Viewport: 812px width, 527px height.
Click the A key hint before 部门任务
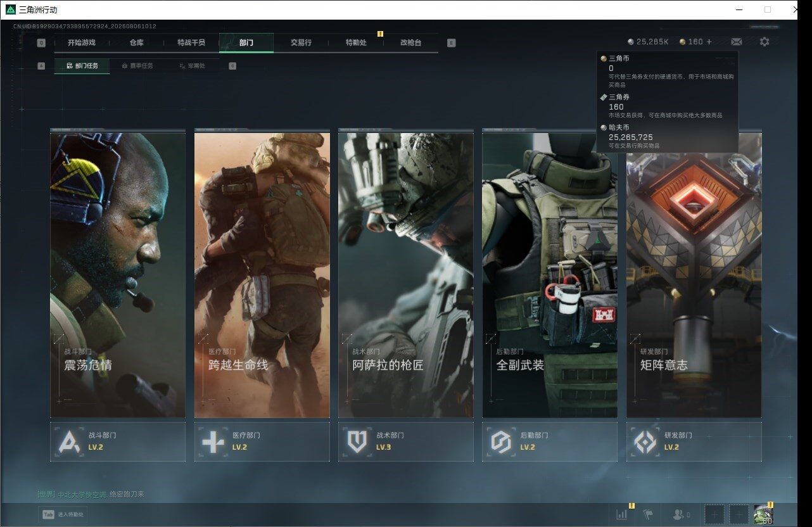[x=41, y=66]
